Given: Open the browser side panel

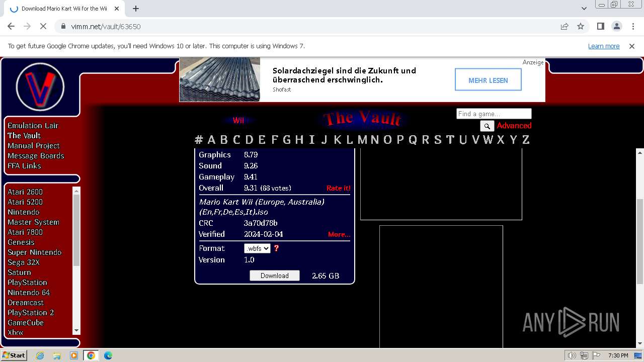Looking at the screenshot, I should pos(600,26).
